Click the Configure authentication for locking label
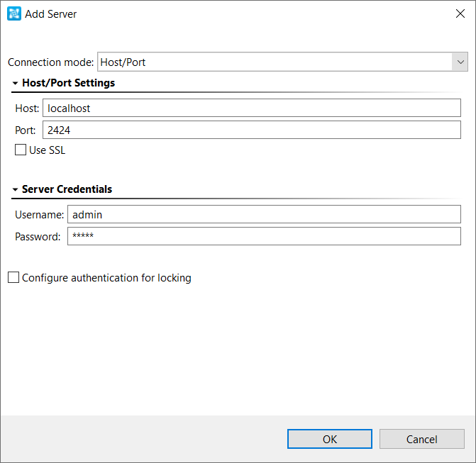This screenshot has height=463, width=476. [106, 278]
